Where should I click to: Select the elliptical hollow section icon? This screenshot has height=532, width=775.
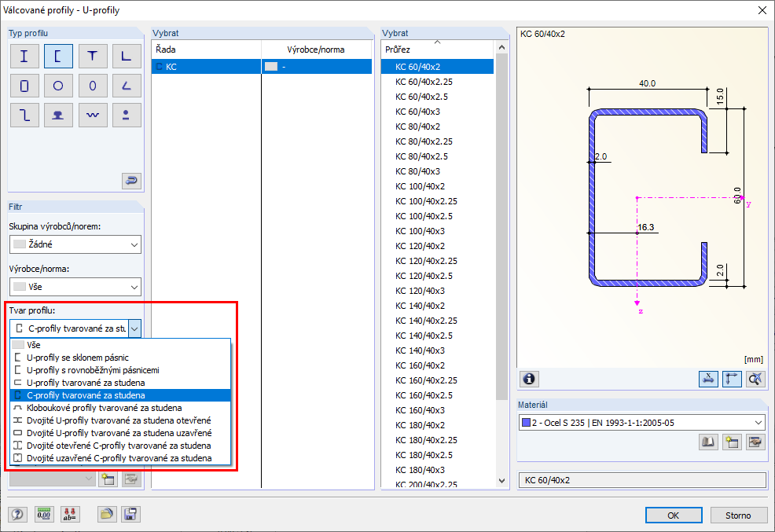tap(93, 86)
